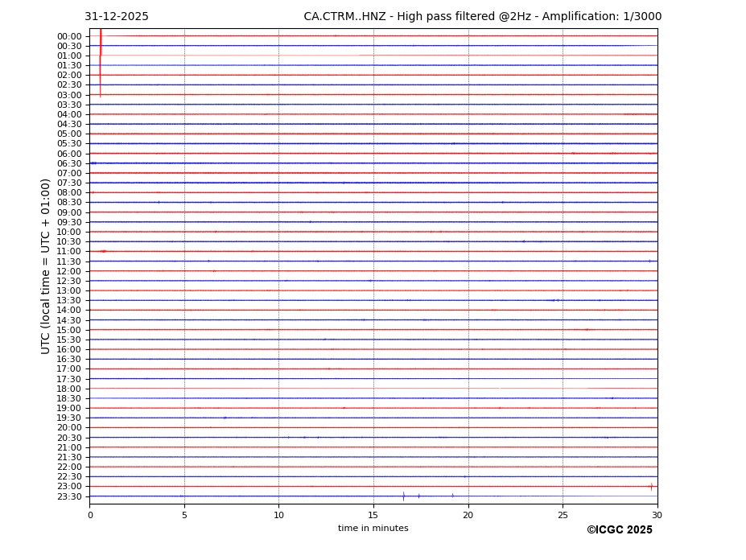Click the CA.CTRM..HNZ chart title
This screenshot has height=560, width=746.
tap(482, 17)
